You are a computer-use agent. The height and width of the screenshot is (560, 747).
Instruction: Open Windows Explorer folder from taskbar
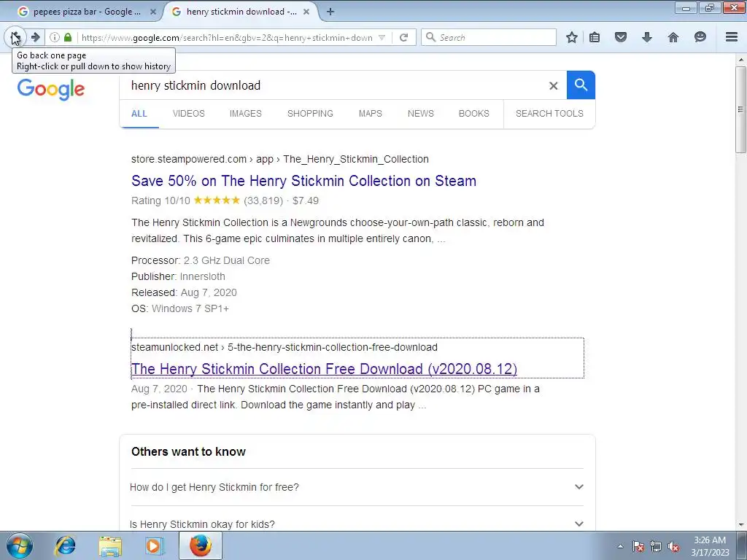pos(110,545)
